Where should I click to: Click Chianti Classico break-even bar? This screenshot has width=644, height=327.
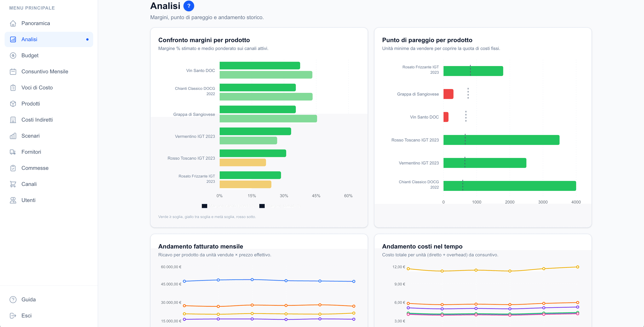coord(509,186)
